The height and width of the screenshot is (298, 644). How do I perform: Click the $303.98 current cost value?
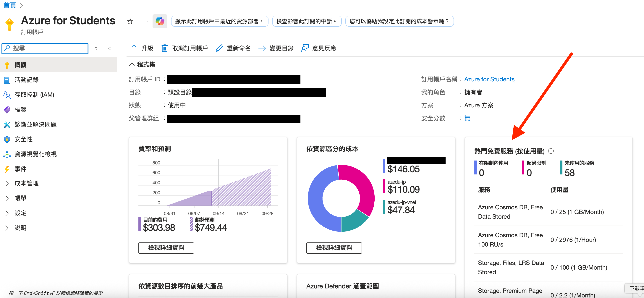[159, 228]
